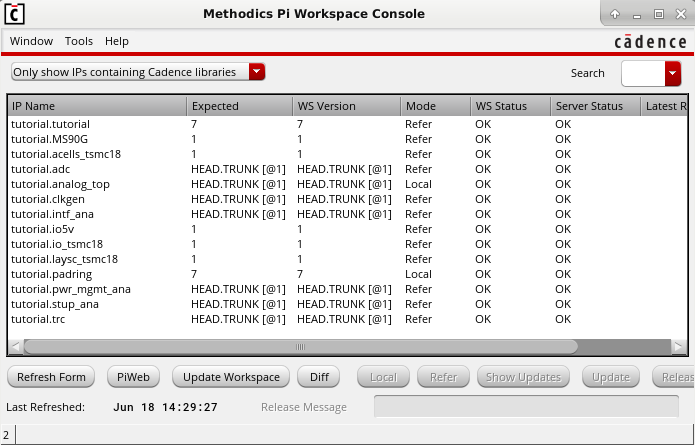Select the tutorial.analog_top row
Screen dimensions: 695x445
[x=60, y=184]
